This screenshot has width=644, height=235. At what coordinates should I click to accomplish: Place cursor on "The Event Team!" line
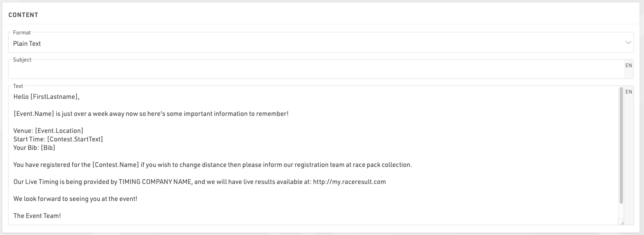click(37, 216)
